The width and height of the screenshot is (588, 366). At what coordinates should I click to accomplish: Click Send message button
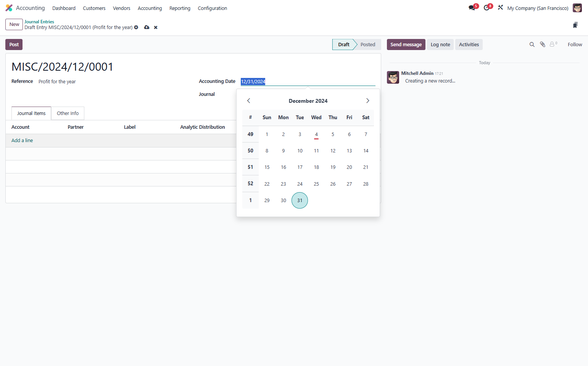coord(406,45)
